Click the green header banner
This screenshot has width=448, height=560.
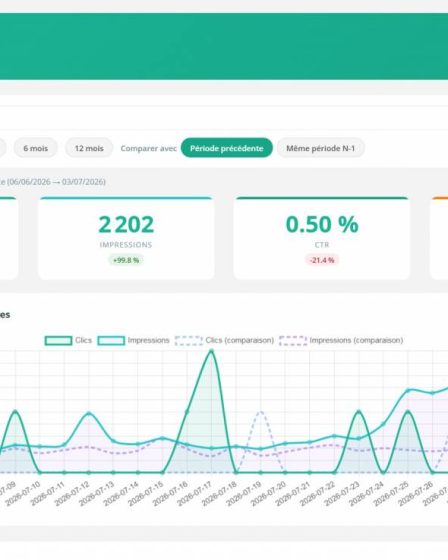coord(224,46)
